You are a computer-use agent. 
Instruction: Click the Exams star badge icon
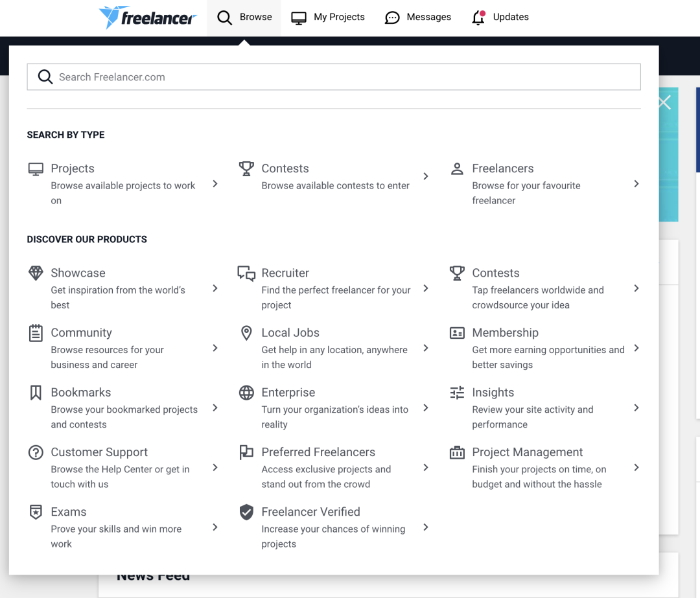(x=36, y=512)
